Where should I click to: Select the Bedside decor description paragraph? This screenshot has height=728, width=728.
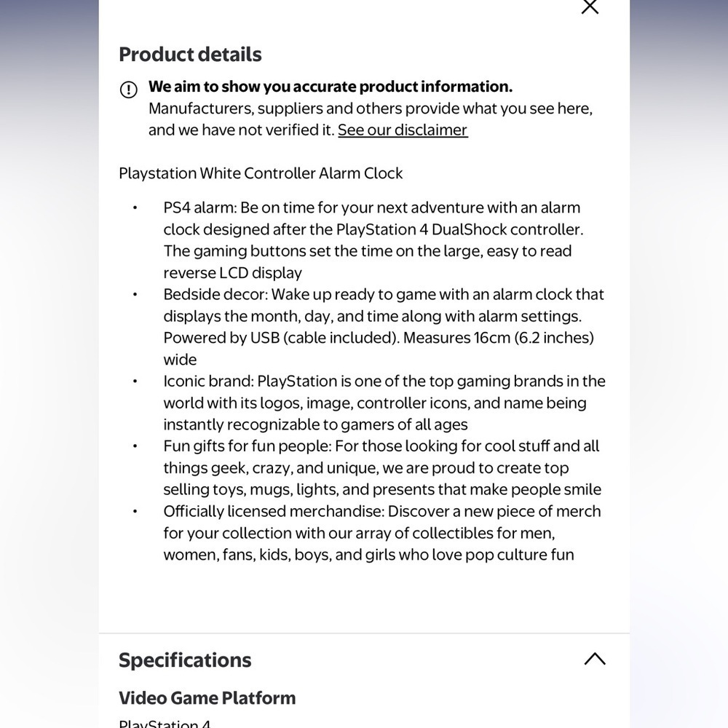pyautogui.click(x=384, y=327)
